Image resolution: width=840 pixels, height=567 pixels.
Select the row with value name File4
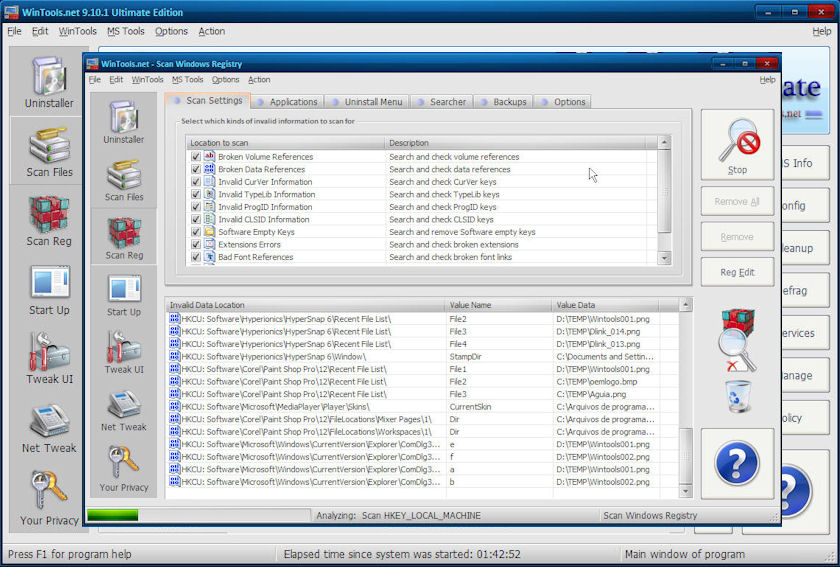[423, 344]
